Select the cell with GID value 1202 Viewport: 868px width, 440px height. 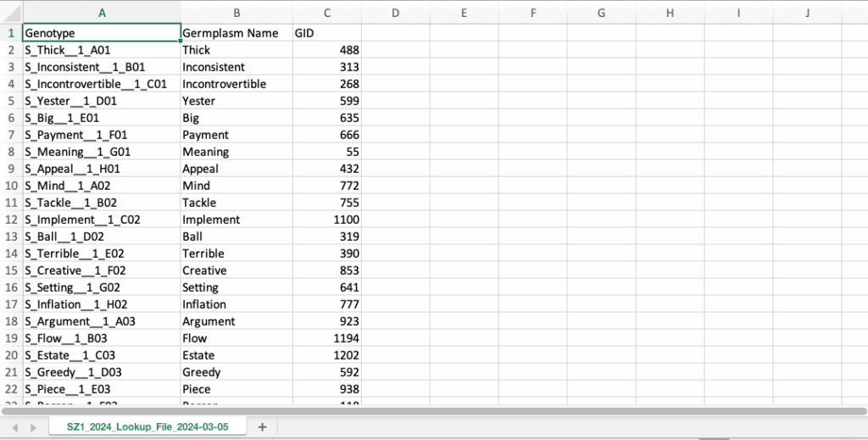coord(326,355)
